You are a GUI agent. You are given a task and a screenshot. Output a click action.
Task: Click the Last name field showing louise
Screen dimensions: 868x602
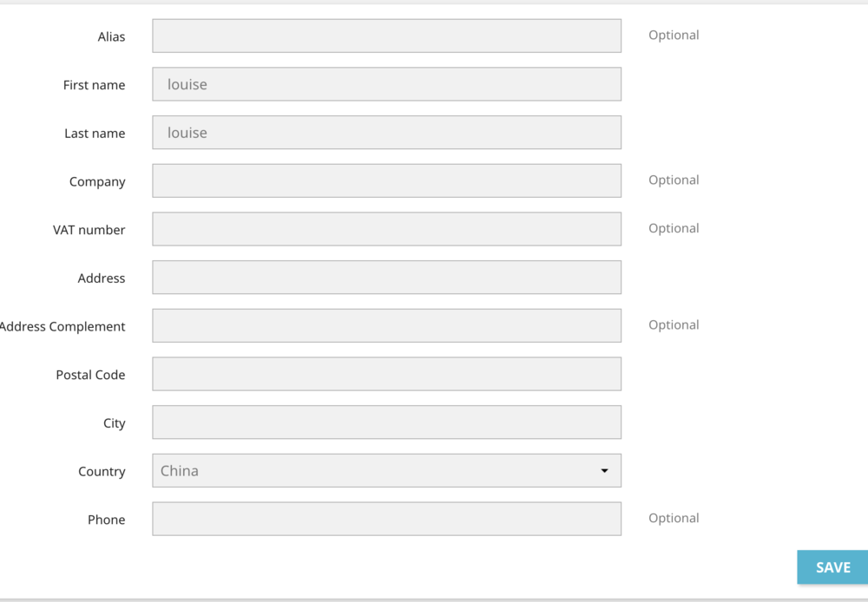(386, 132)
